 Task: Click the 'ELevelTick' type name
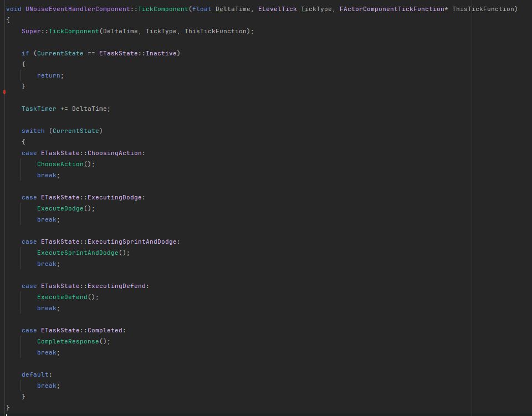coord(278,9)
